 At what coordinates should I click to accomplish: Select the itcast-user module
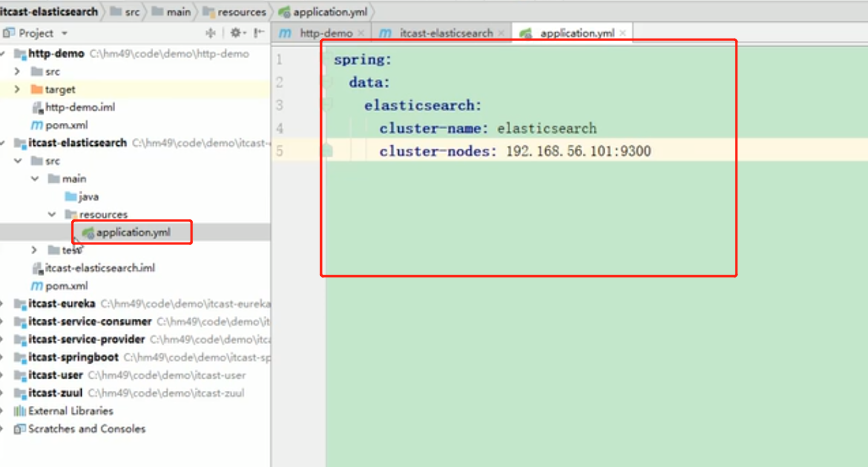pos(56,375)
